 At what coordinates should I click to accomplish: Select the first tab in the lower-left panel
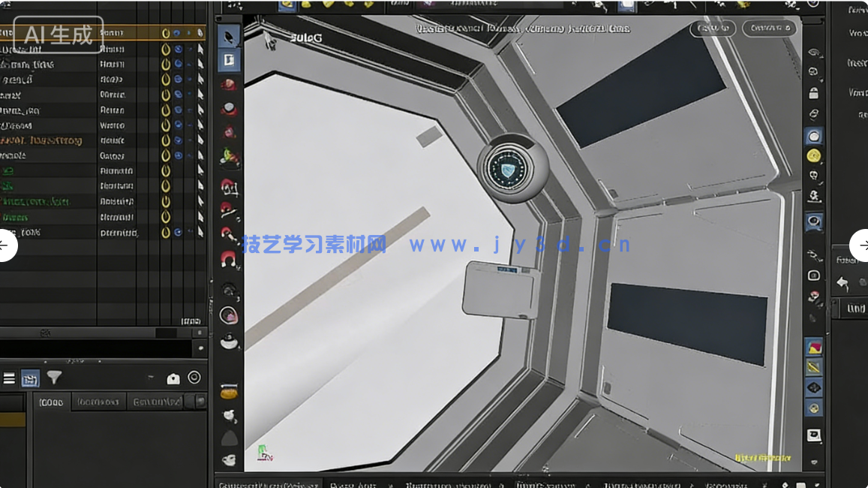click(x=51, y=402)
